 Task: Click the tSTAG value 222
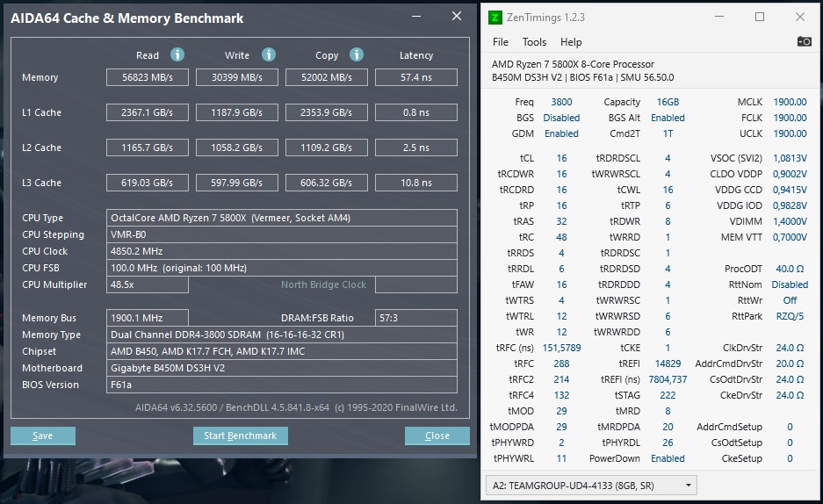click(668, 395)
